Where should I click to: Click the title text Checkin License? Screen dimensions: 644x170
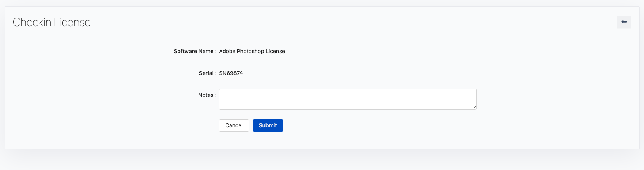tap(52, 22)
